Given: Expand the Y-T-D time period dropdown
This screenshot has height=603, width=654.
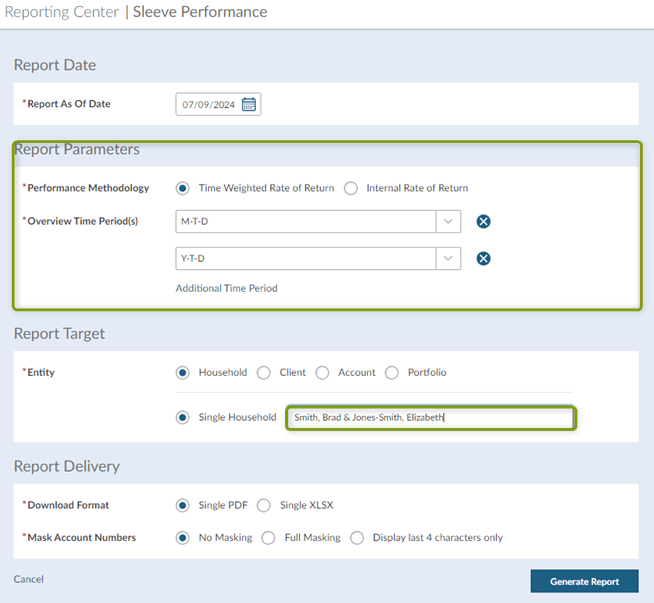Looking at the screenshot, I should [448, 259].
